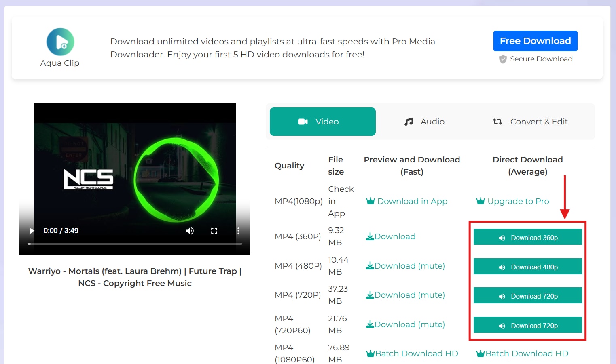
Task: Click the '21.76 MB' file size
Action: click(338, 324)
